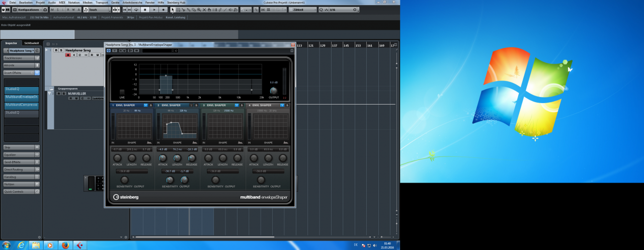The image size is (644, 250).
Task: Adjust band 1 ATTACK knob
Action: click(x=117, y=158)
